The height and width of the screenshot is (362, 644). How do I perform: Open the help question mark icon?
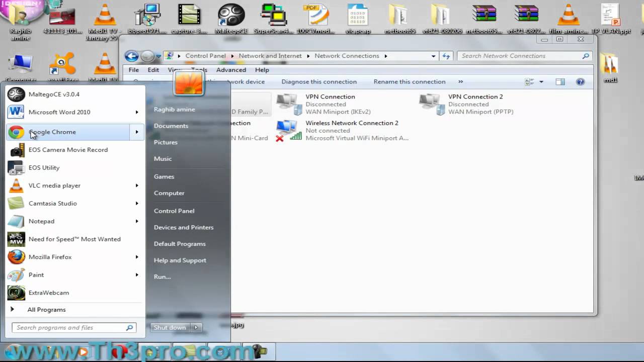pyautogui.click(x=580, y=81)
